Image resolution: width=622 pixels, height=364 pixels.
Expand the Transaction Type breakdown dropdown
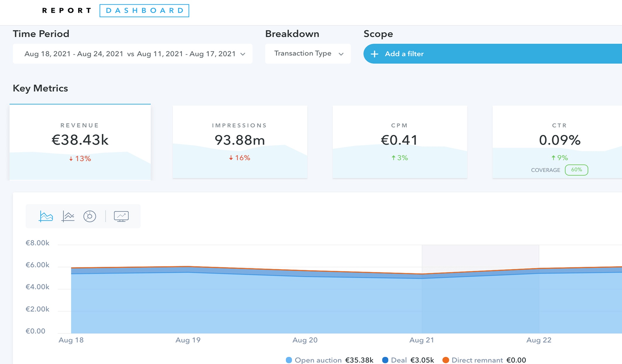(308, 54)
